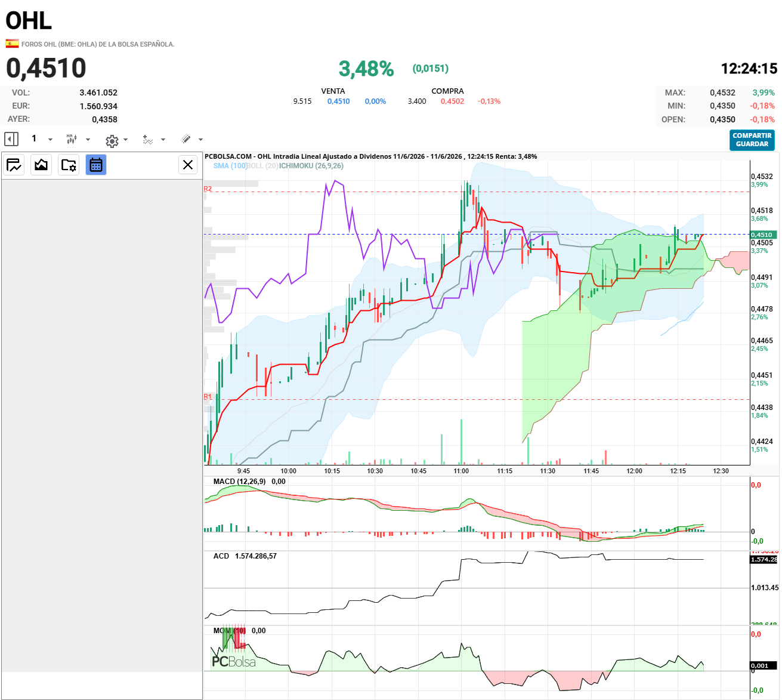Click the current price tag 0,4510 on axis

[x=762, y=235]
